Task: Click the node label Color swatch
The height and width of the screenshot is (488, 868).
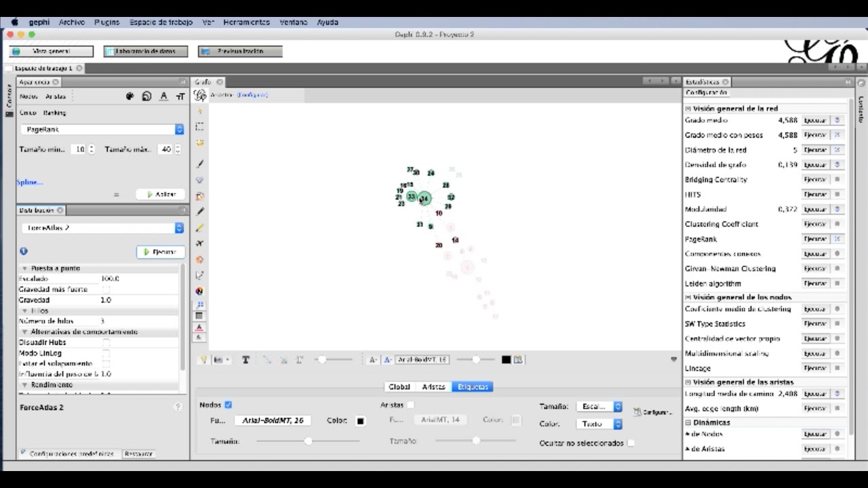Action: pos(360,421)
